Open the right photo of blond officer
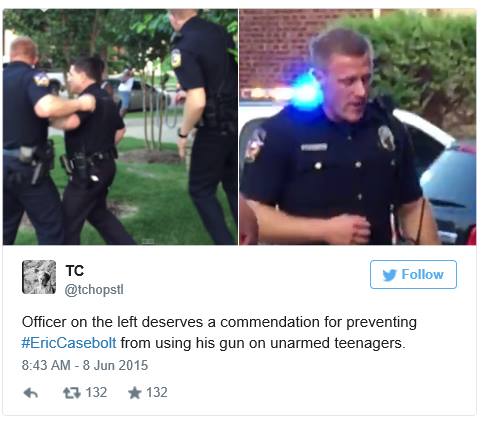The width and height of the screenshot is (486, 422). pos(358,127)
